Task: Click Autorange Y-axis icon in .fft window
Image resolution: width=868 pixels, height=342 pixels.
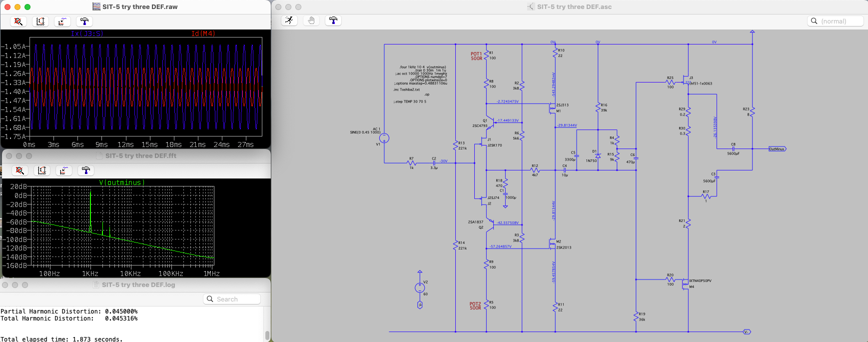Action: point(42,170)
